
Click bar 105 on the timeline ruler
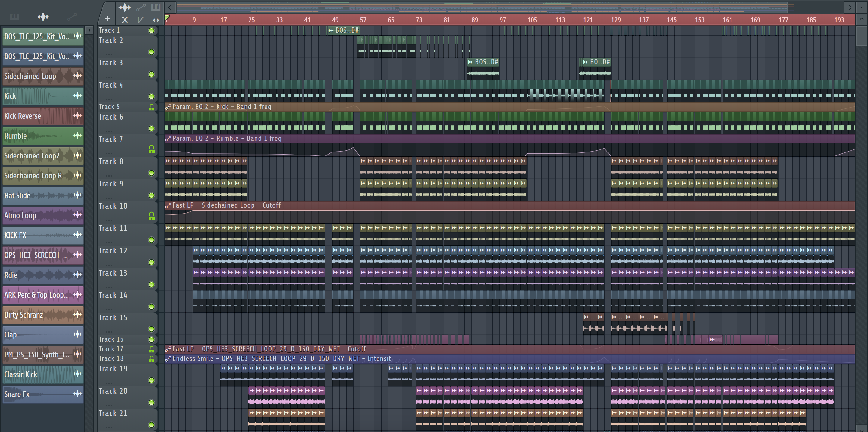point(532,20)
